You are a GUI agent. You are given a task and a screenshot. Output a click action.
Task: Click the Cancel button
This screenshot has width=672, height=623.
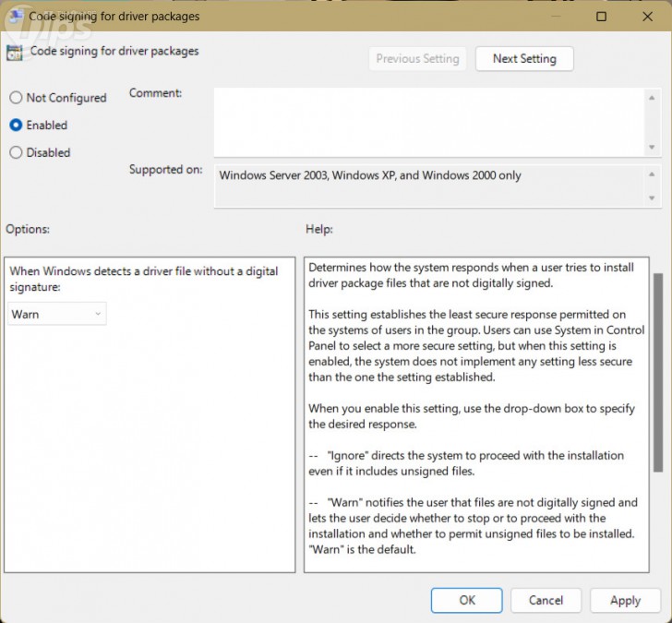(546, 600)
